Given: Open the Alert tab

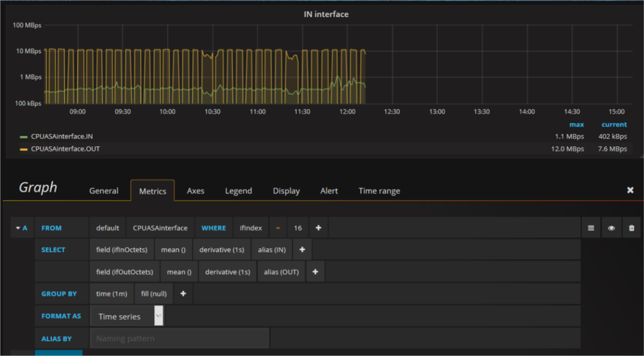Looking at the screenshot, I should [x=329, y=190].
